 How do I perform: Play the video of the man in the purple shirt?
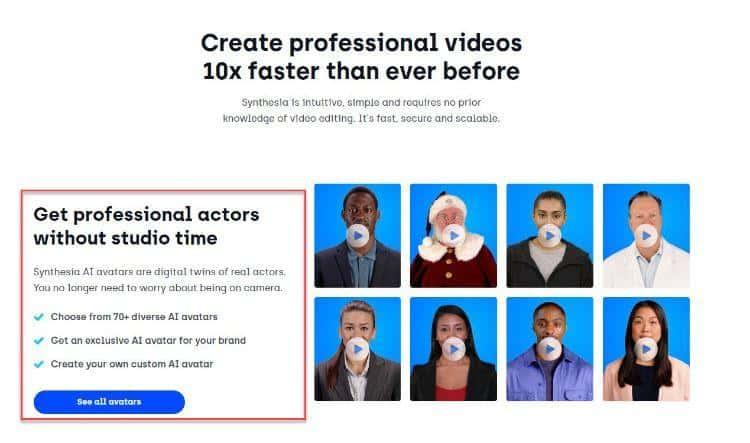click(550, 349)
